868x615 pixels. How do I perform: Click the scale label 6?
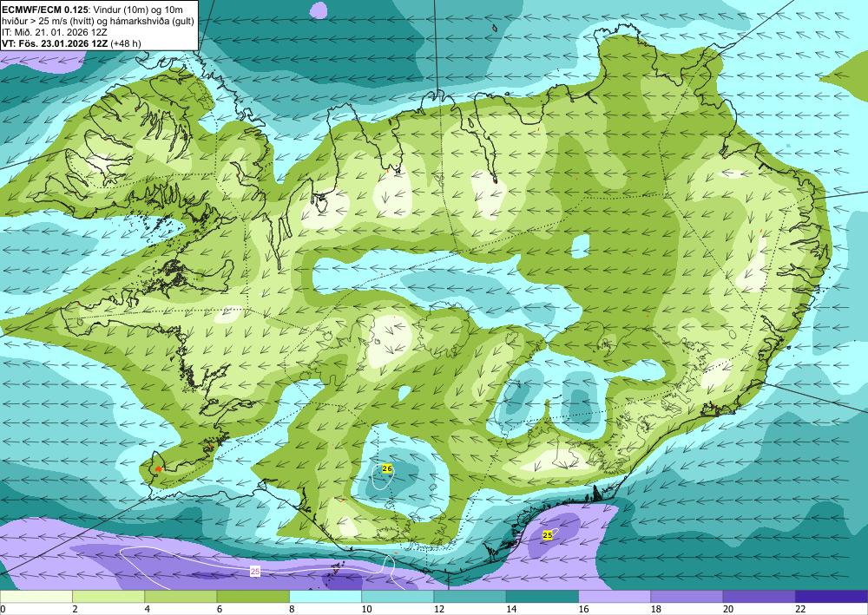[x=220, y=609]
